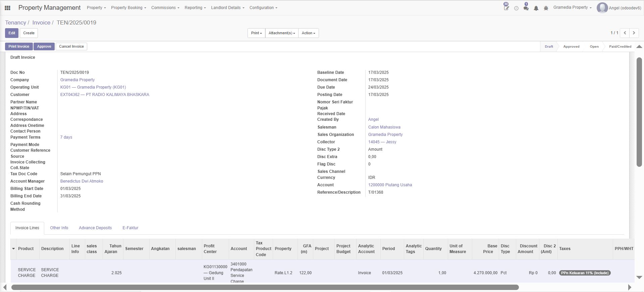Click the Cancel Invoice button
The width and height of the screenshot is (644, 292).
[x=71, y=47]
